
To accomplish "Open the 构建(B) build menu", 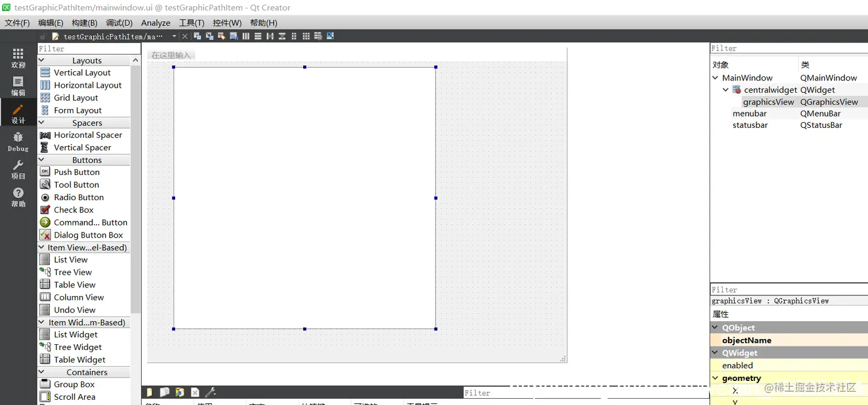I will click(x=84, y=23).
